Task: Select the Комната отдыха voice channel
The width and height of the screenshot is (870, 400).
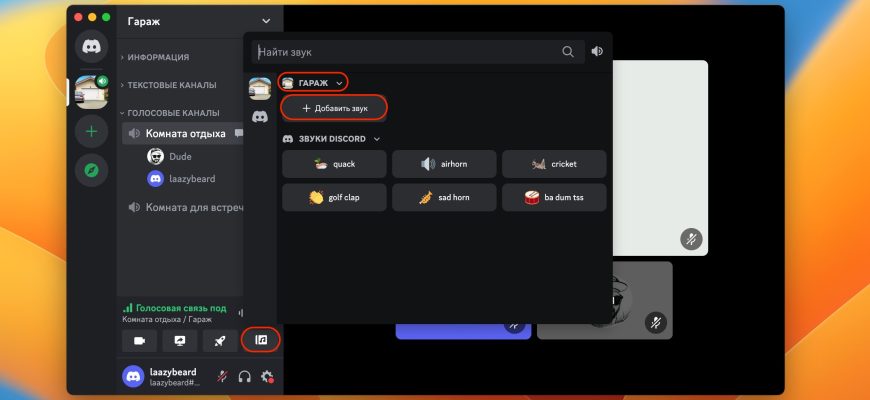Action: click(x=185, y=134)
